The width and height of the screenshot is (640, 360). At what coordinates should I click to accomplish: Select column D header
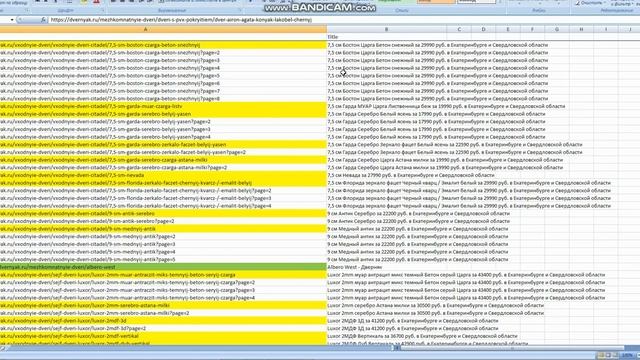tap(483, 29)
